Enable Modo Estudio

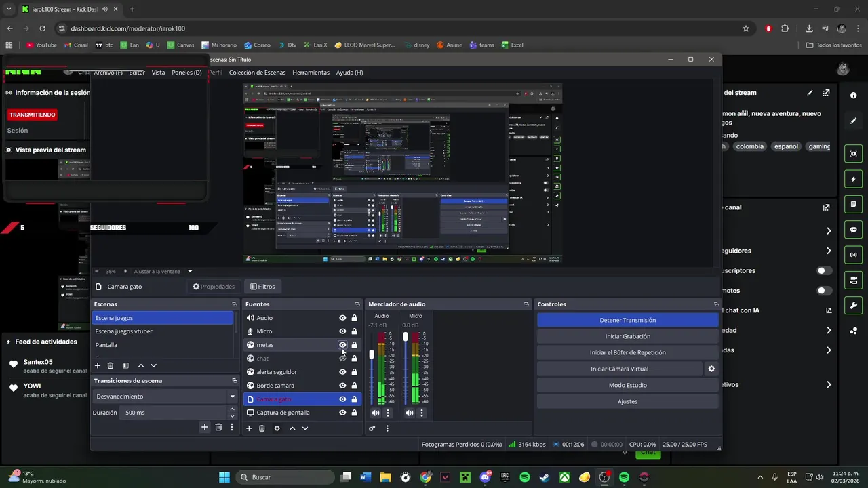627,385
